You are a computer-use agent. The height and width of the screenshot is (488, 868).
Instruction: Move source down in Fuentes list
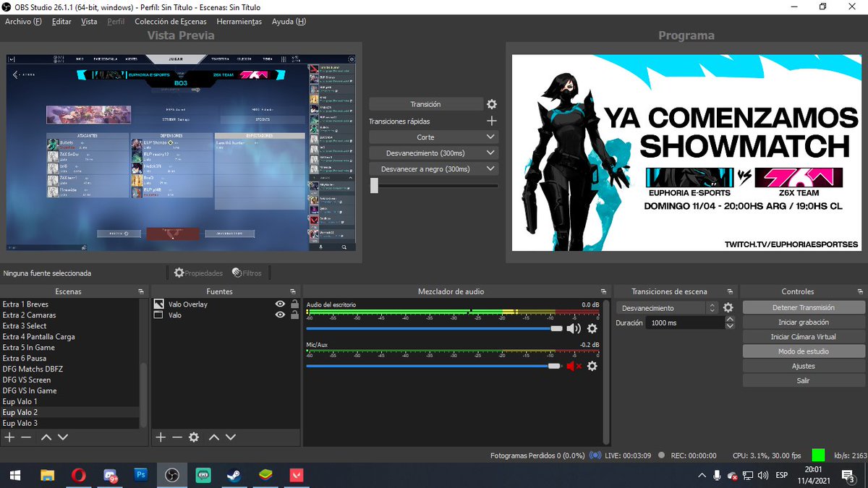(x=231, y=437)
